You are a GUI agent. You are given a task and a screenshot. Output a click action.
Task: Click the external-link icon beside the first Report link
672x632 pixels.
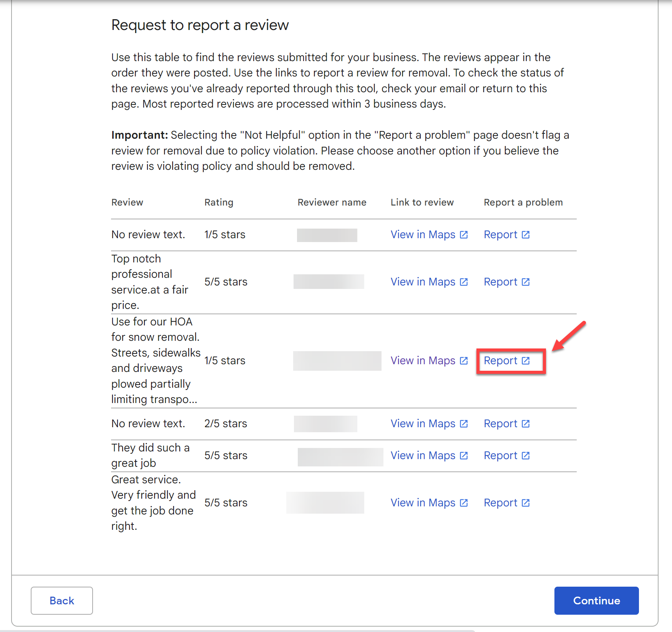[x=526, y=234]
